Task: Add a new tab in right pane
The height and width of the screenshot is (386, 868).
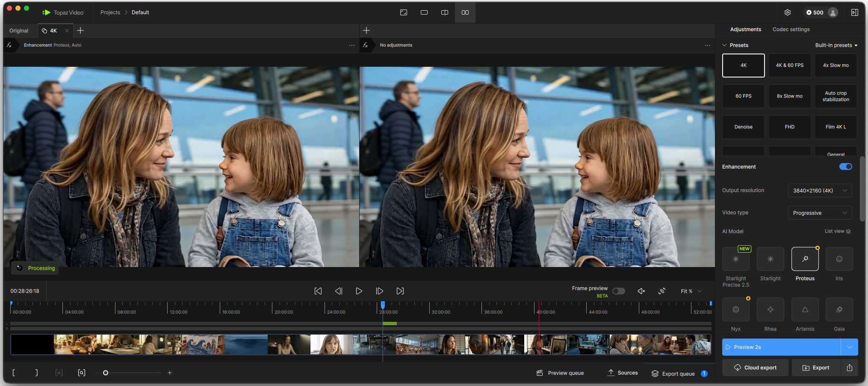Action: pos(366,30)
